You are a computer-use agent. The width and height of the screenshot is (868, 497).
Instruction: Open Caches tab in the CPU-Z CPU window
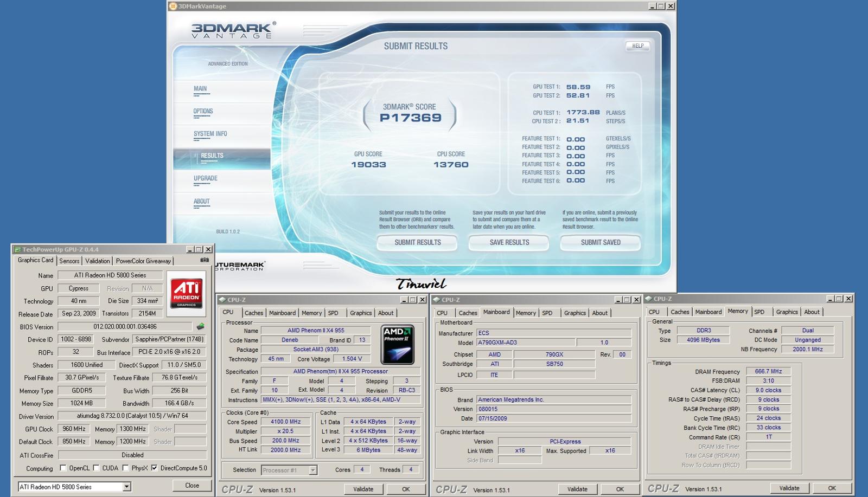click(253, 313)
